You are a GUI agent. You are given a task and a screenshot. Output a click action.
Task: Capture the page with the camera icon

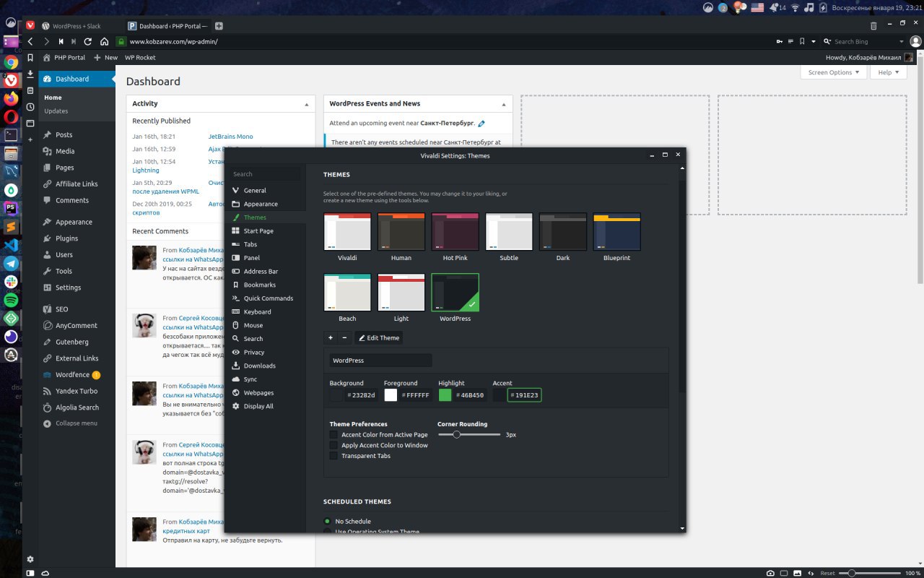click(770, 573)
